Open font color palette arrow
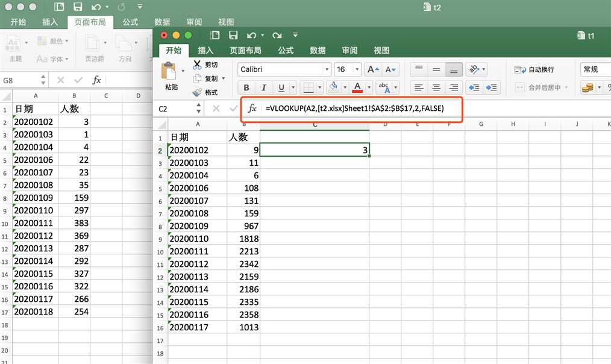 (369, 87)
